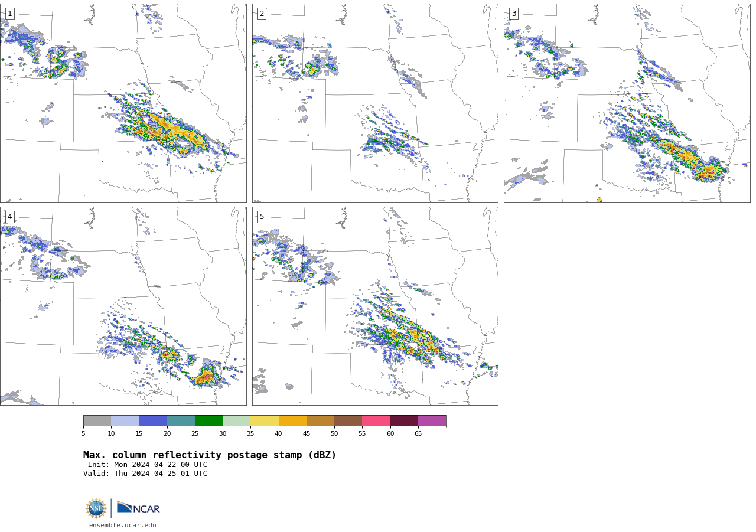Select the tan 45-50 dBZ swatch
This screenshot has width=756, height=532.
(320, 421)
